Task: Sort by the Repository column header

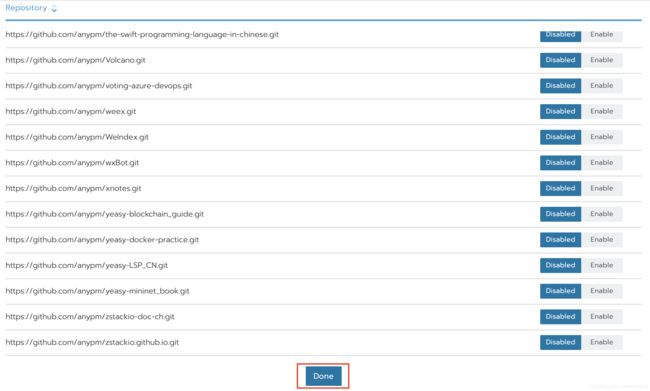Action: [31, 8]
